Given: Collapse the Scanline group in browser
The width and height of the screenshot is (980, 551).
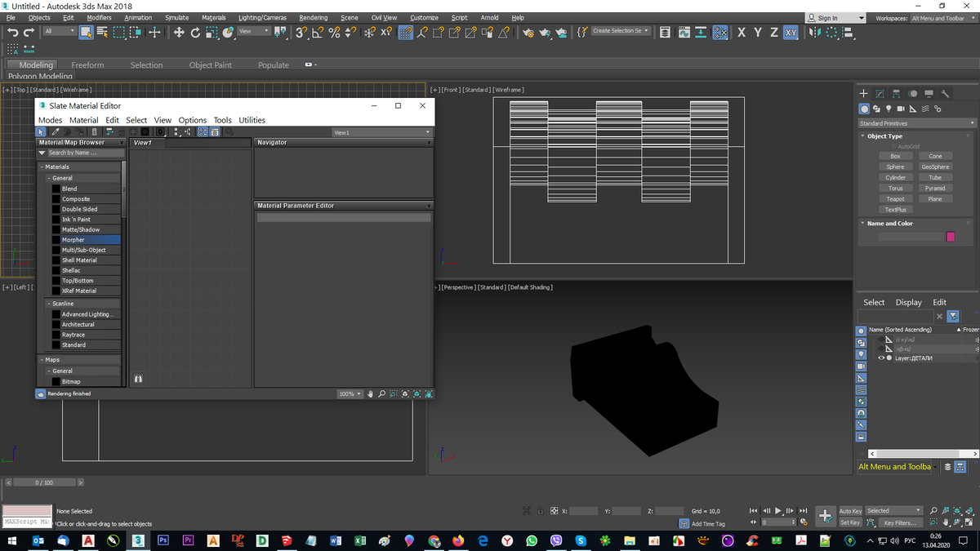Looking at the screenshot, I should (x=49, y=304).
